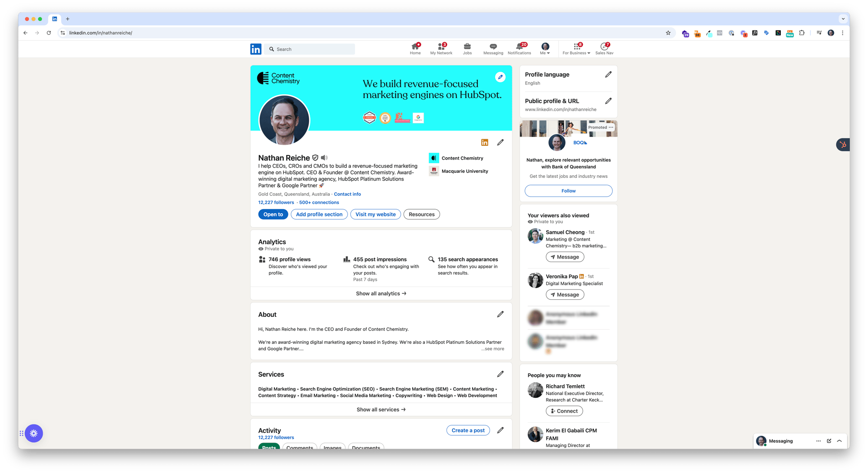Follow Bank of Queensland
868x473 pixels.
click(x=569, y=191)
